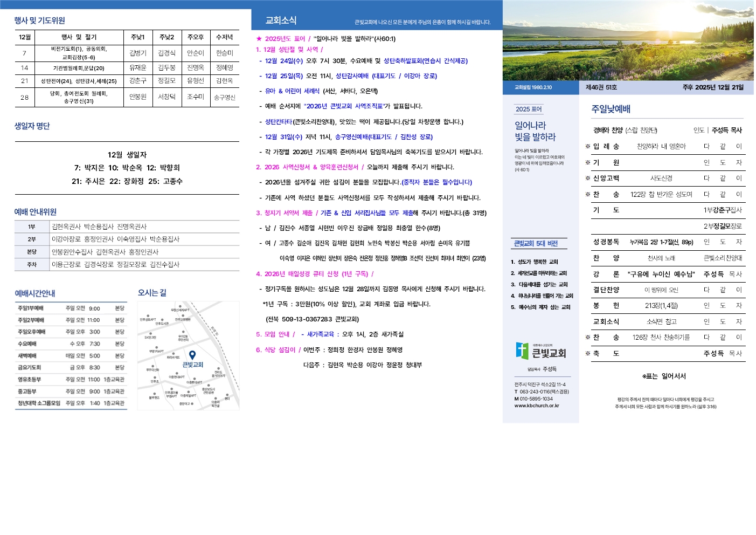Click the ※표는 일어서서 note

664,376
